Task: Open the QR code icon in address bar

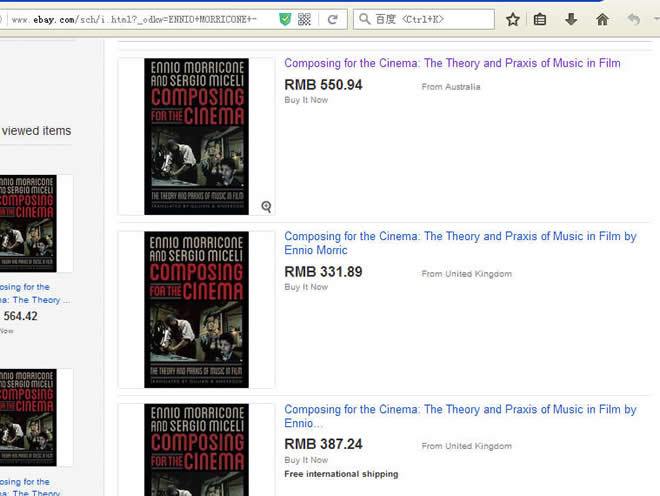Action: pos(304,19)
